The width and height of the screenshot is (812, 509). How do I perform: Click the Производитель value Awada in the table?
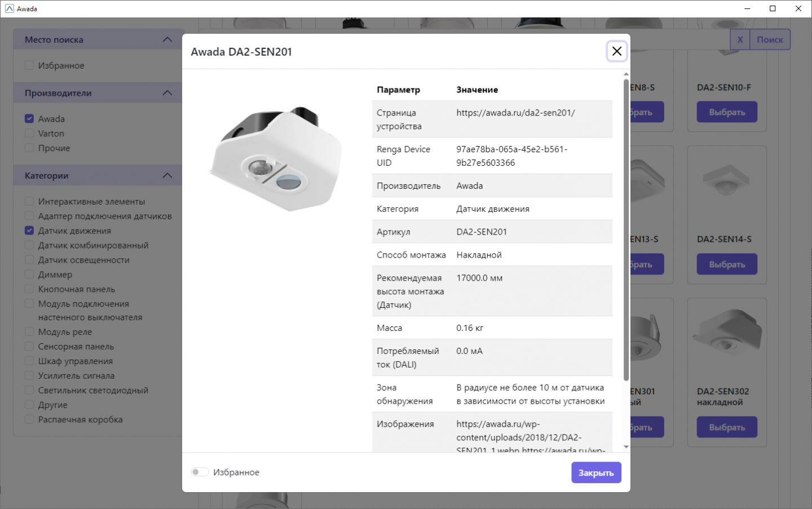click(470, 185)
